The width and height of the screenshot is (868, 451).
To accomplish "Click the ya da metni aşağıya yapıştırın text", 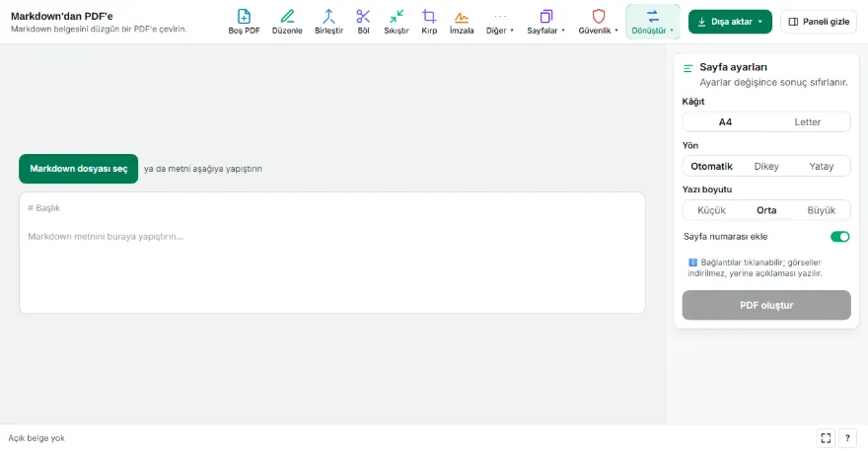I will (x=203, y=169).
